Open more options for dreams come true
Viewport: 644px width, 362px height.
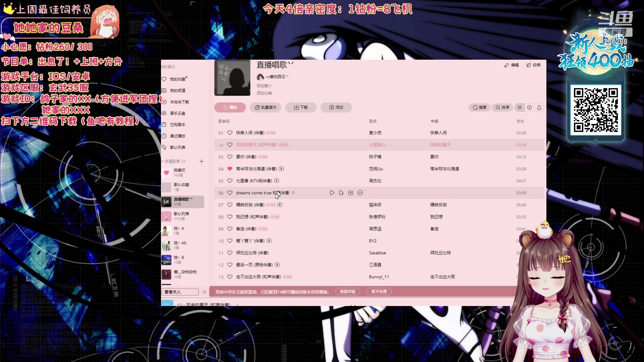click(x=360, y=193)
